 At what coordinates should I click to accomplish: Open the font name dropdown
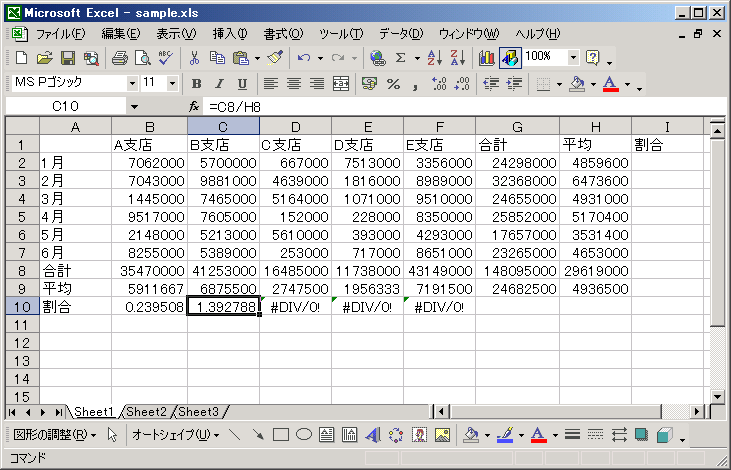click(x=132, y=83)
